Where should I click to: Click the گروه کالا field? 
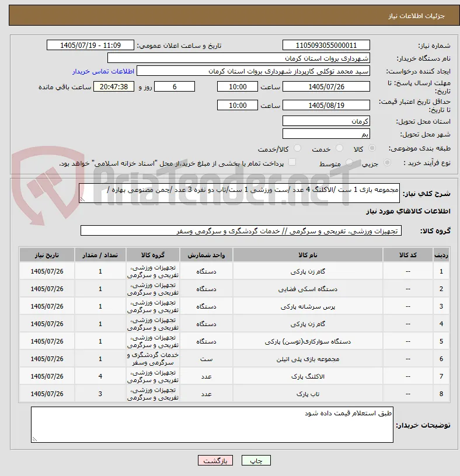coord(241,231)
